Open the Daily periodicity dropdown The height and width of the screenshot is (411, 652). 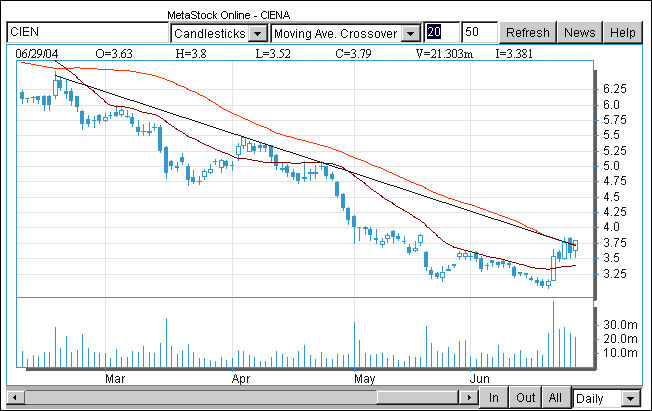pyautogui.click(x=629, y=398)
